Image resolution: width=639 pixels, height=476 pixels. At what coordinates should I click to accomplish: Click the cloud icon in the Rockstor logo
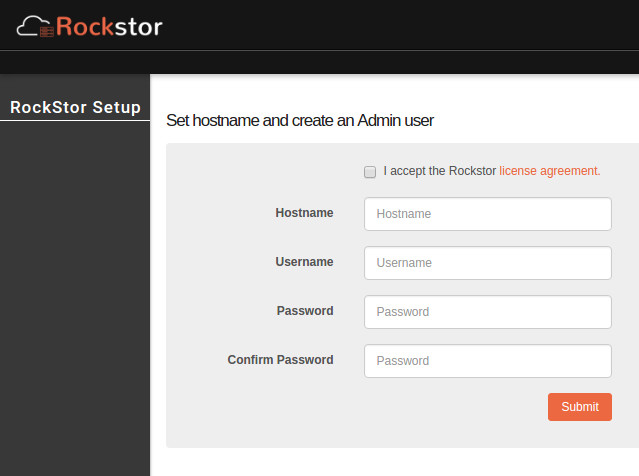click(32, 26)
